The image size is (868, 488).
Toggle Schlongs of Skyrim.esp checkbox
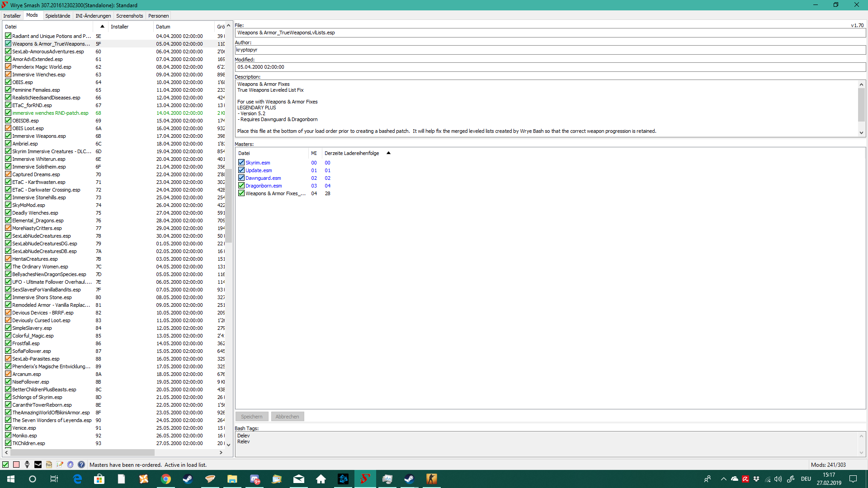[8, 397]
